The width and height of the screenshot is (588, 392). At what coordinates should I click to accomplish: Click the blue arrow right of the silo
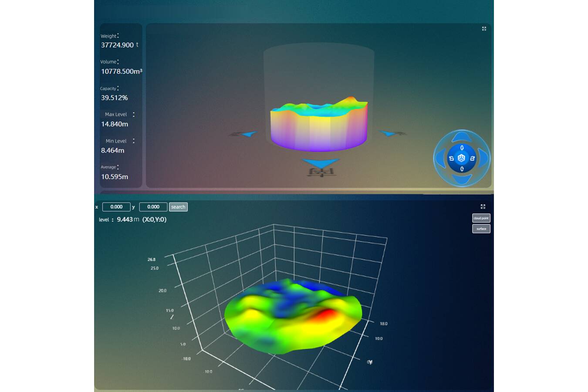coord(388,133)
